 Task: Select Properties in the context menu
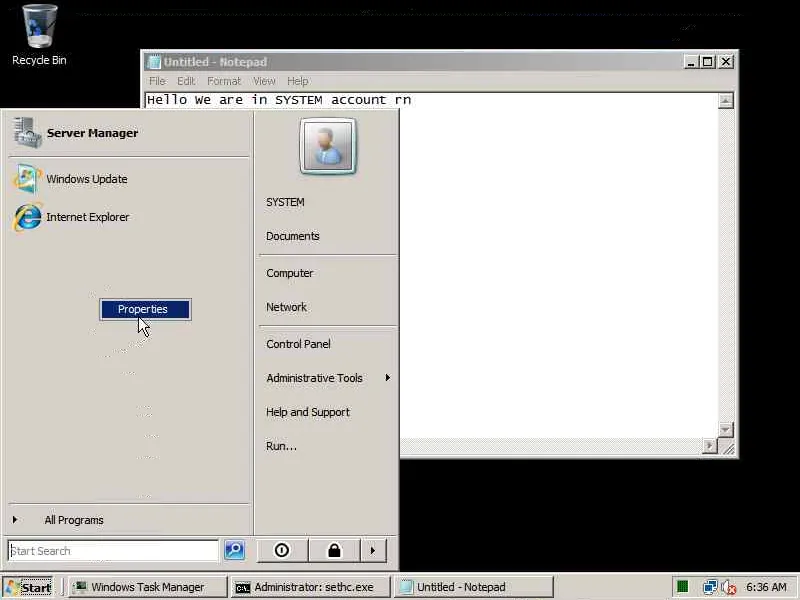[x=145, y=309]
